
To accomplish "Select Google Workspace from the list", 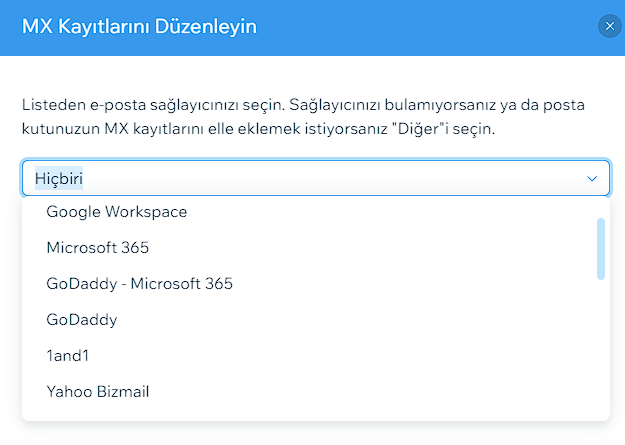I will [x=117, y=211].
